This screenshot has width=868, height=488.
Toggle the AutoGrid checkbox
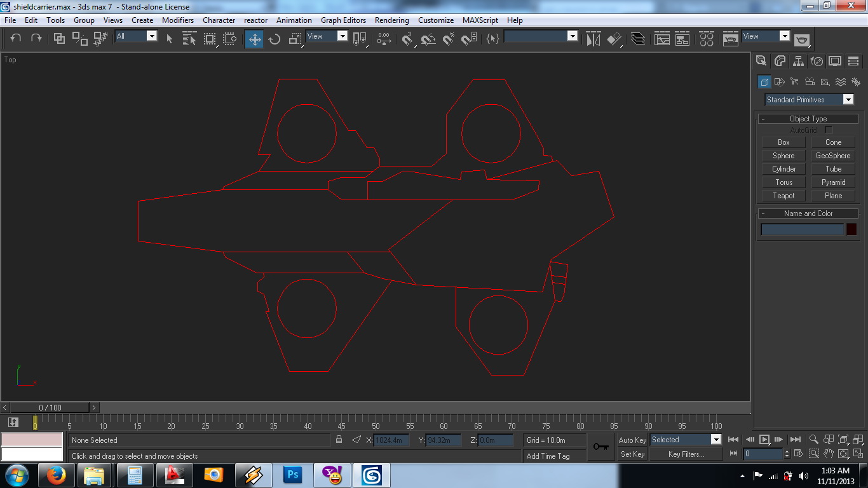(828, 130)
